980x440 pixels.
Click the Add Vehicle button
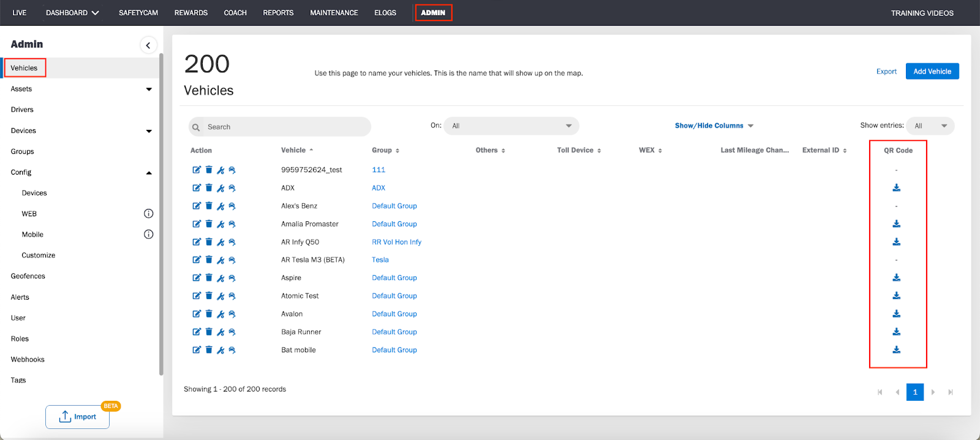pyautogui.click(x=932, y=71)
